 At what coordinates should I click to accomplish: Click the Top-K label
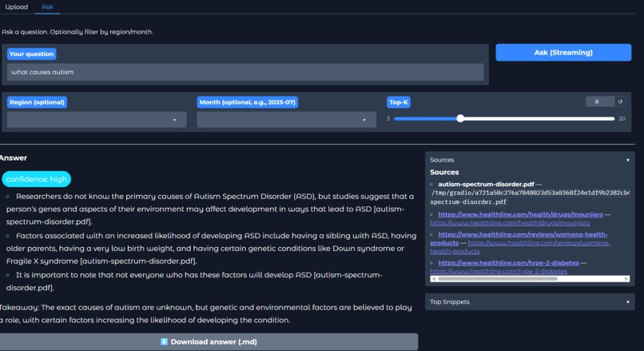pos(399,102)
